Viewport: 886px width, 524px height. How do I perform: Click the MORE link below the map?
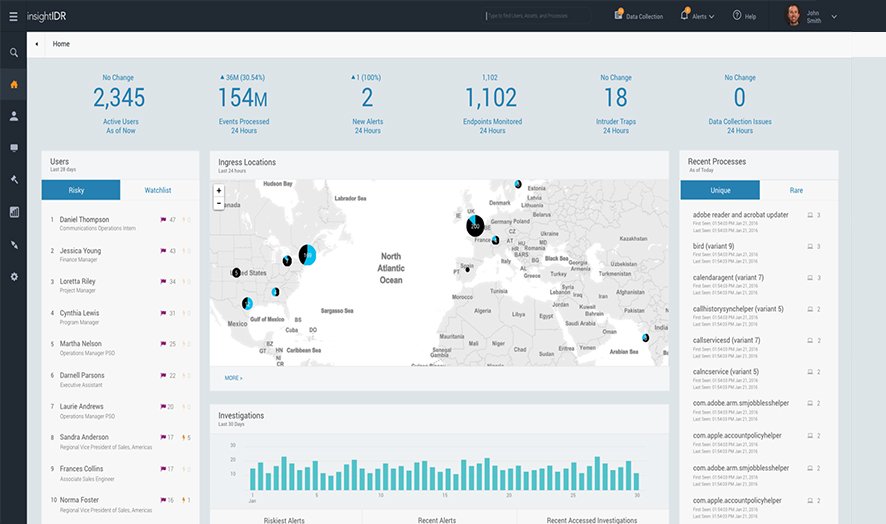pyautogui.click(x=233, y=378)
